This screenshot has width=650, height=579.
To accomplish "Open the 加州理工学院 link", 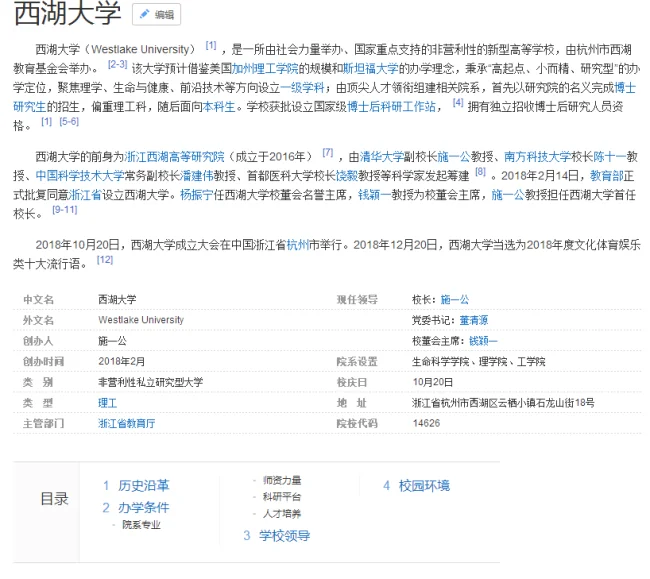I will [264, 68].
